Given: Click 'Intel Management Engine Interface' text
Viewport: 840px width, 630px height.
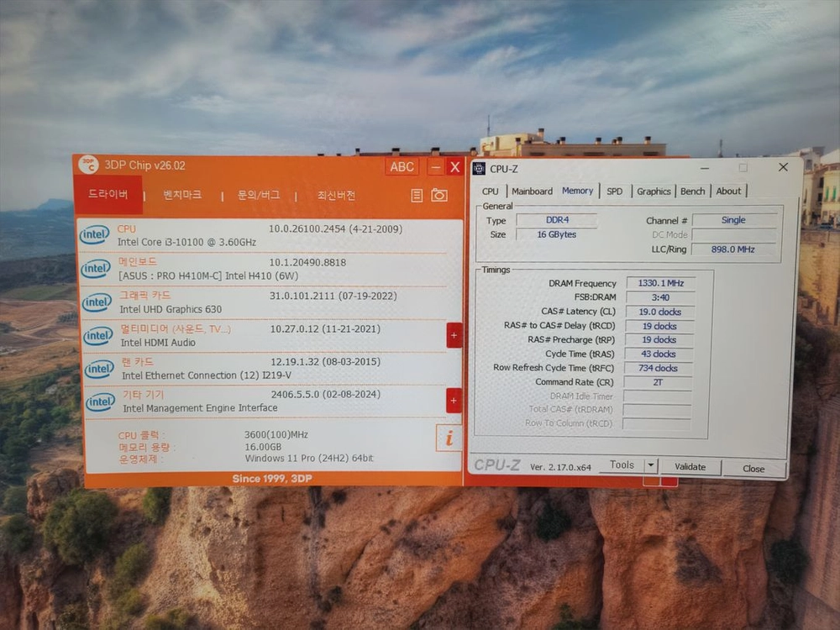Looking at the screenshot, I should click(x=201, y=407).
